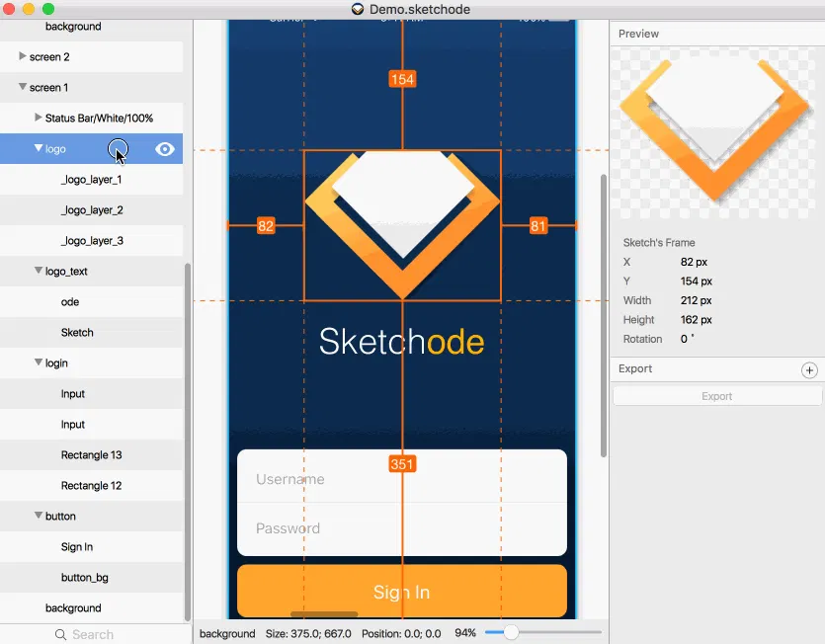Click the Username field on canvas

point(402,477)
